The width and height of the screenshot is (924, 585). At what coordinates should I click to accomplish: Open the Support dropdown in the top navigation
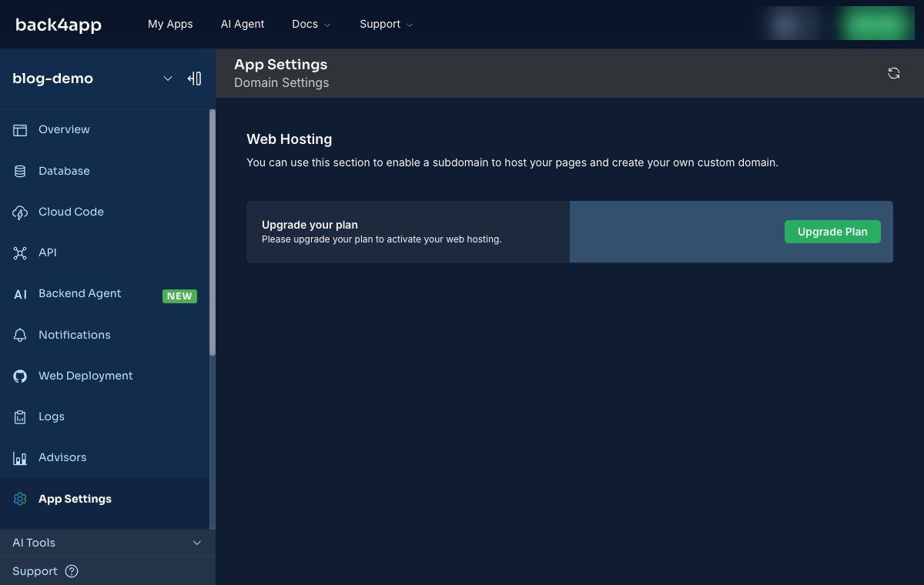(387, 24)
